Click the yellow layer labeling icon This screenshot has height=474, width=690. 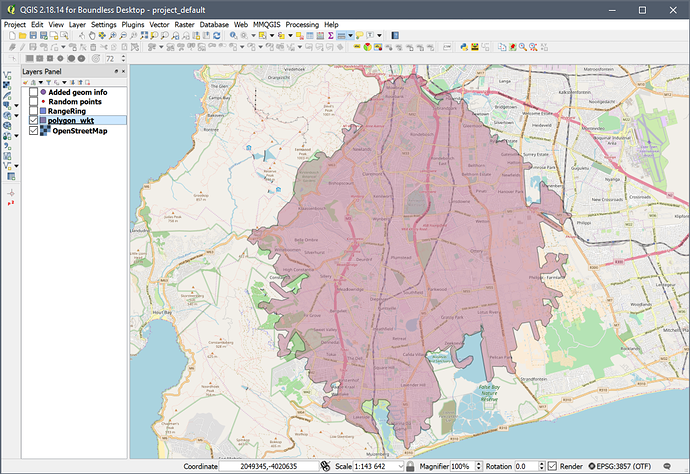[x=357, y=47]
